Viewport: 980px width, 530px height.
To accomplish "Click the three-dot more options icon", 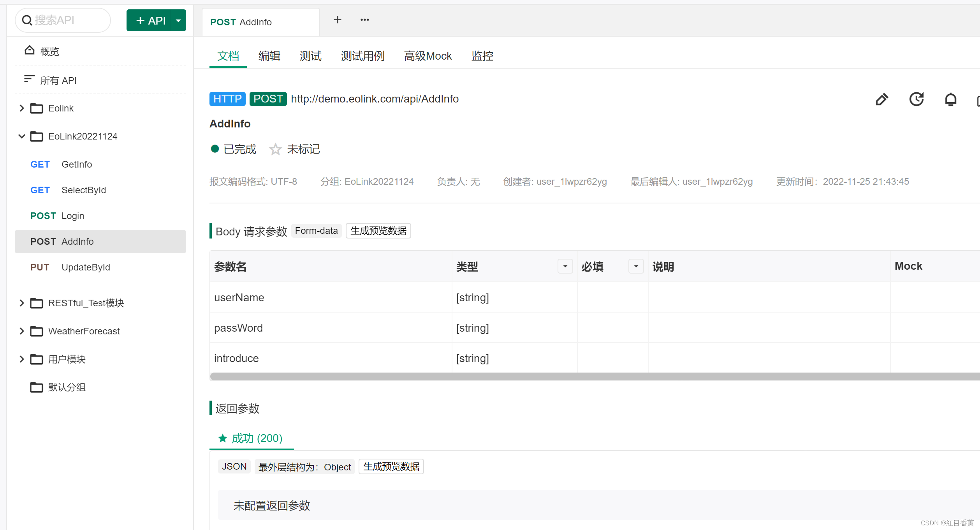I will (x=364, y=19).
